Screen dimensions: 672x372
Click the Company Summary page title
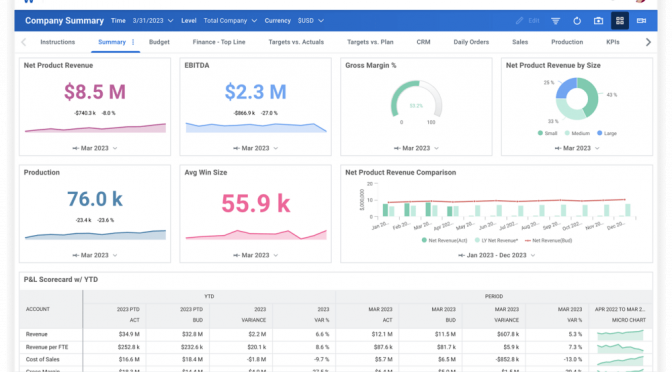(x=64, y=21)
